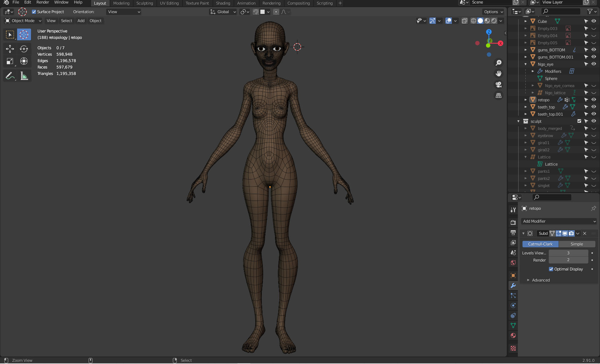Open the World properties tab
The width and height of the screenshot is (600, 364).
[513, 263]
